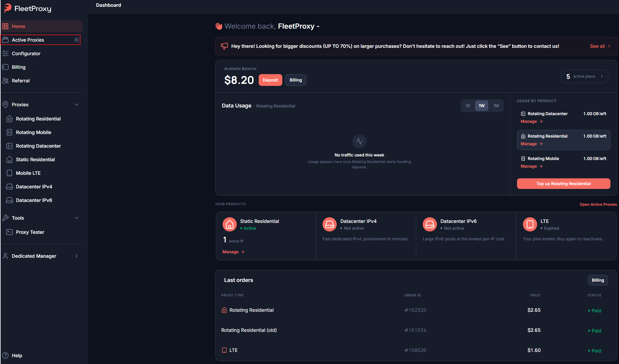Click the traffic activity pulse icon

[359, 141]
